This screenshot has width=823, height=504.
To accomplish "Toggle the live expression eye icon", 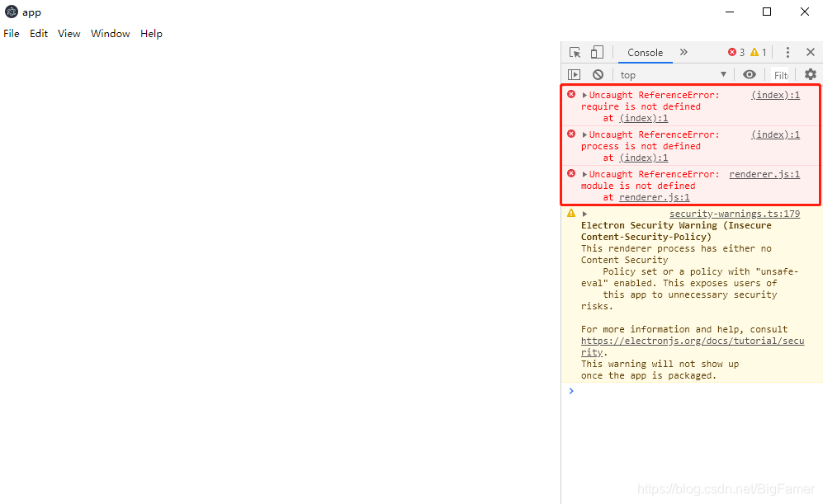I will point(750,74).
